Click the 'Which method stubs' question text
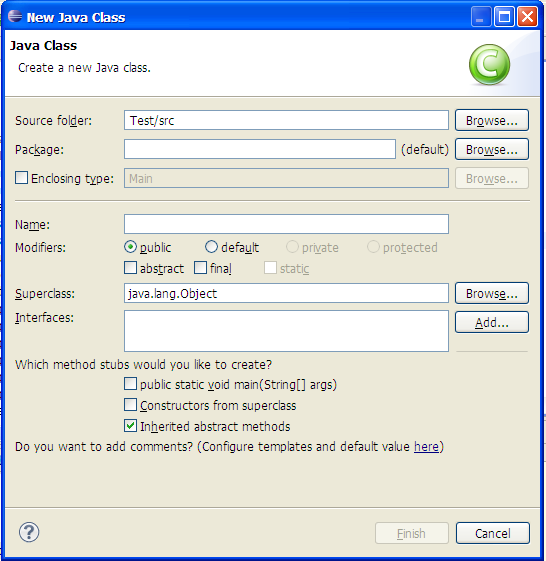This screenshot has width=546, height=561. coord(143,365)
